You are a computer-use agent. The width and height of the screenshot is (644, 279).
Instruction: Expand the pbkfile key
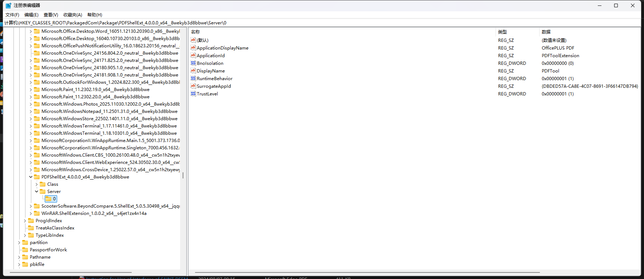click(x=19, y=264)
